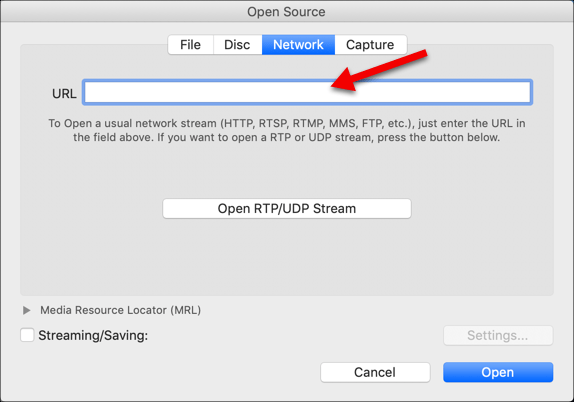Click empty gray panel area below the RTP/UDP Stream button
Viewport: 574px width, 402px height.
click(287, 256)
